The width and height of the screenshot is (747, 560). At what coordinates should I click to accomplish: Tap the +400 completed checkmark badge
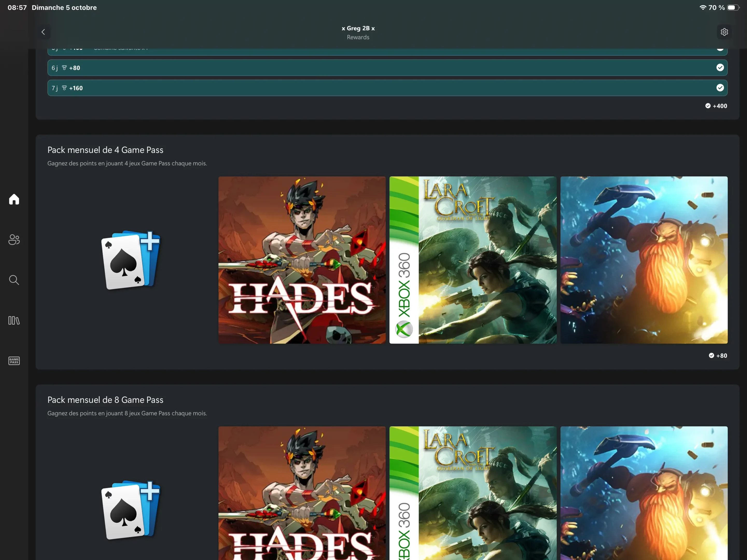(x=716, y=106)
